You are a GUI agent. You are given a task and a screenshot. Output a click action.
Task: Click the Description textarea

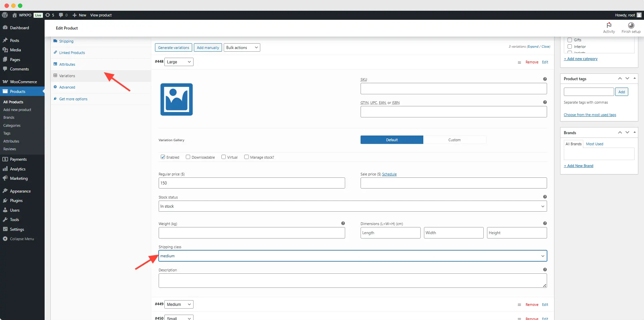[353, 281]
